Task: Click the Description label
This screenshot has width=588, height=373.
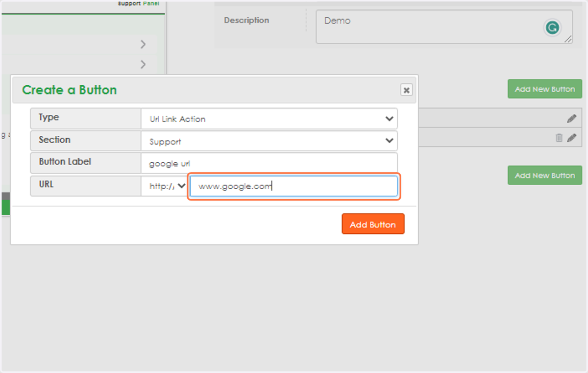Action: point(246,21)
